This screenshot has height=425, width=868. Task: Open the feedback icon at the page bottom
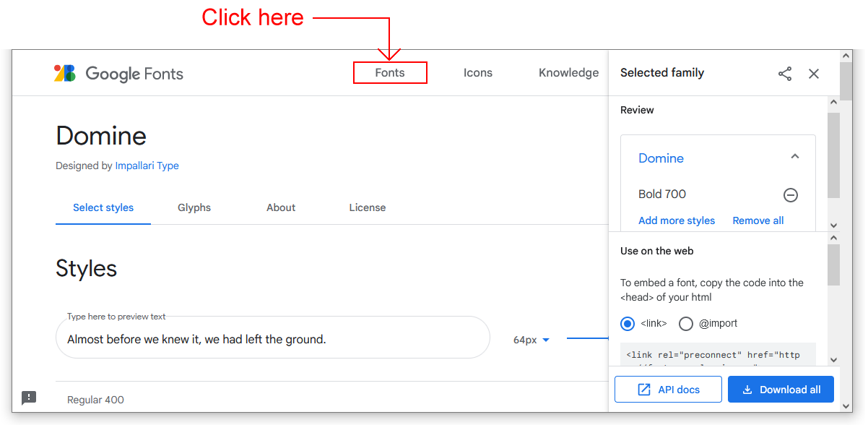tap(29, 398)
